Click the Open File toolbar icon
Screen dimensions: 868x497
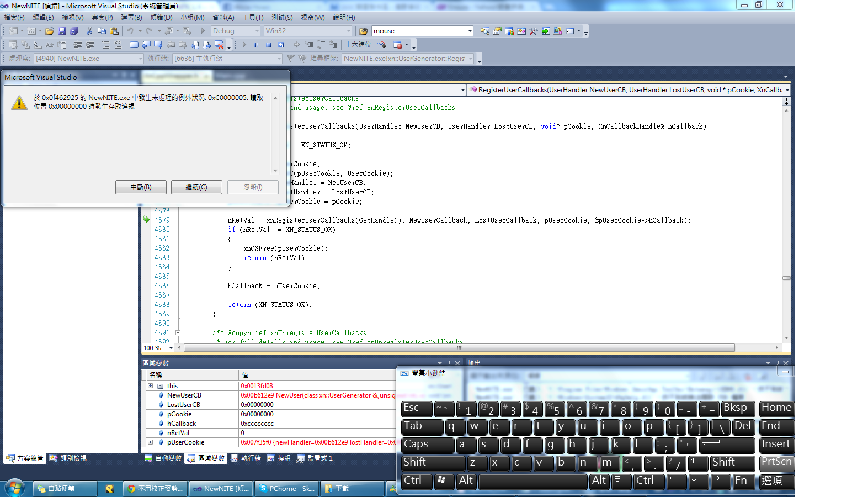tap(50, 31)
